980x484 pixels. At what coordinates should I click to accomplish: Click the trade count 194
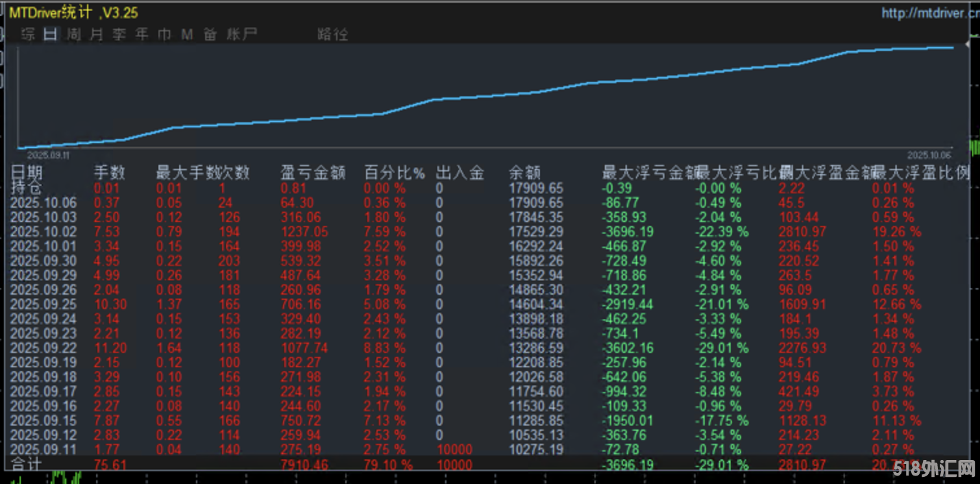[229, 232]
